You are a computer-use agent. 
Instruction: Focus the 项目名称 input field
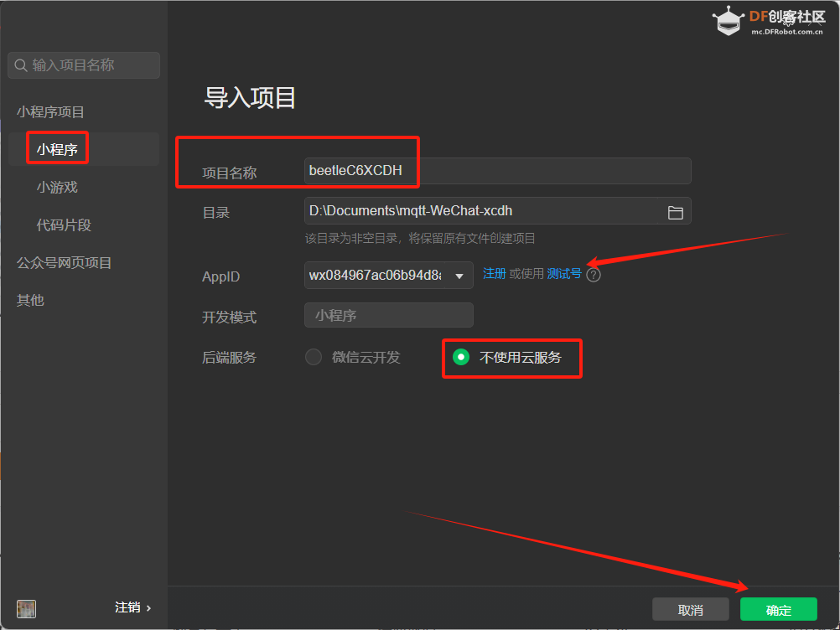click(x=498, y=171)
